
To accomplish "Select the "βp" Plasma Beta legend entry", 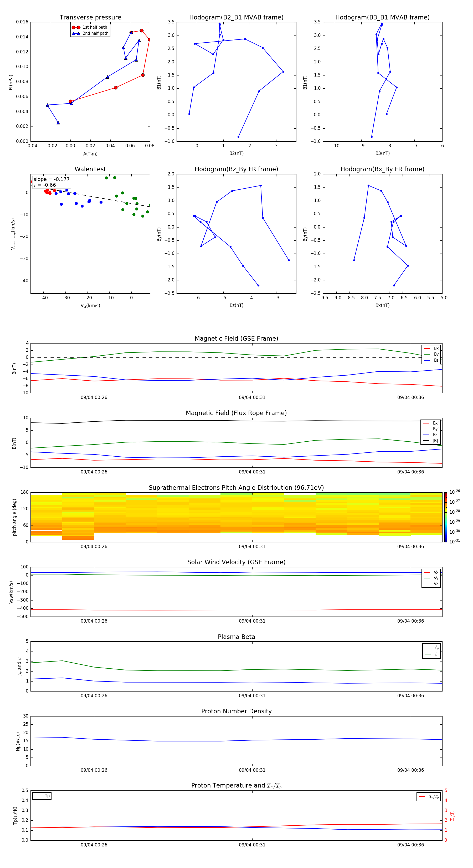I will tap(431, 647).
